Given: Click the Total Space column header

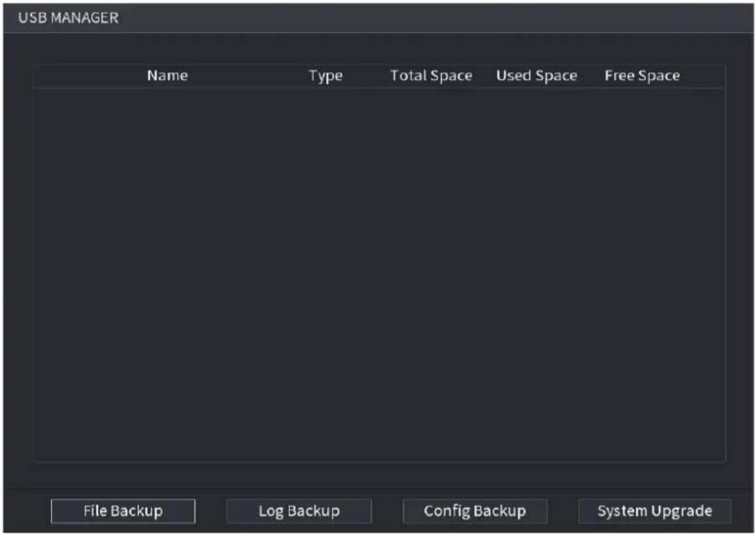Looking at the screenshot, I should point(431,76).
